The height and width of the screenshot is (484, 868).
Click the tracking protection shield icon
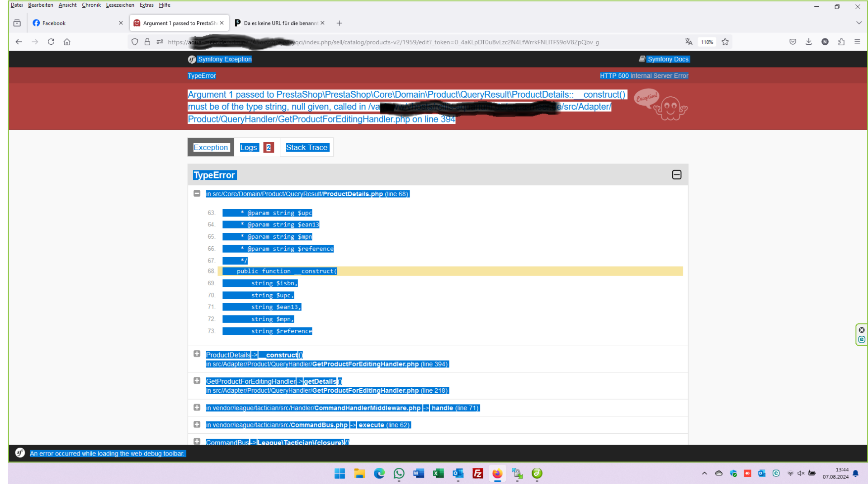[135, 42]
